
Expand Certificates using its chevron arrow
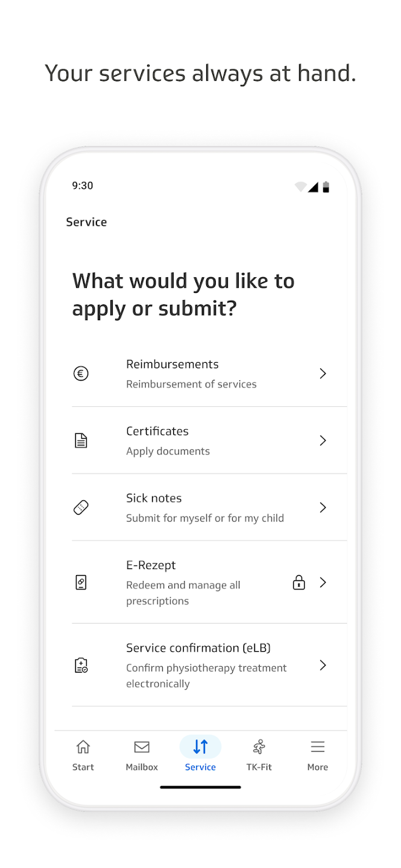coord(323,441)
